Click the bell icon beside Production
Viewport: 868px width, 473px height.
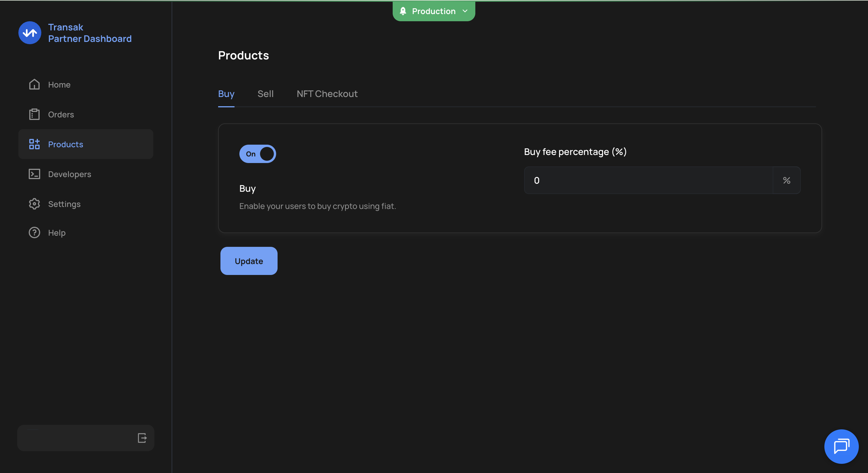pyautogui.click(x=403, y=11)
